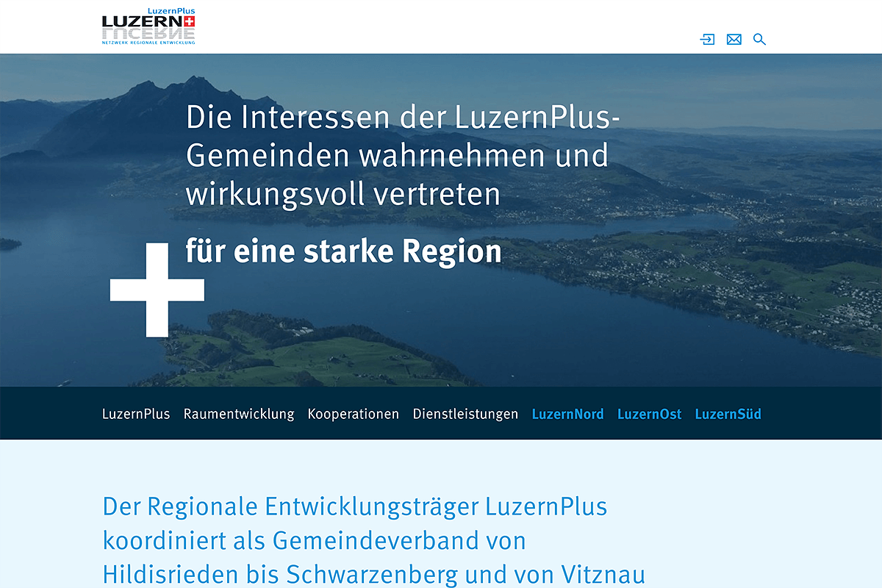Click the hero headline about LuzernPlus-Gemeinden
Screen dimensions: 882x588
point(397,156)
